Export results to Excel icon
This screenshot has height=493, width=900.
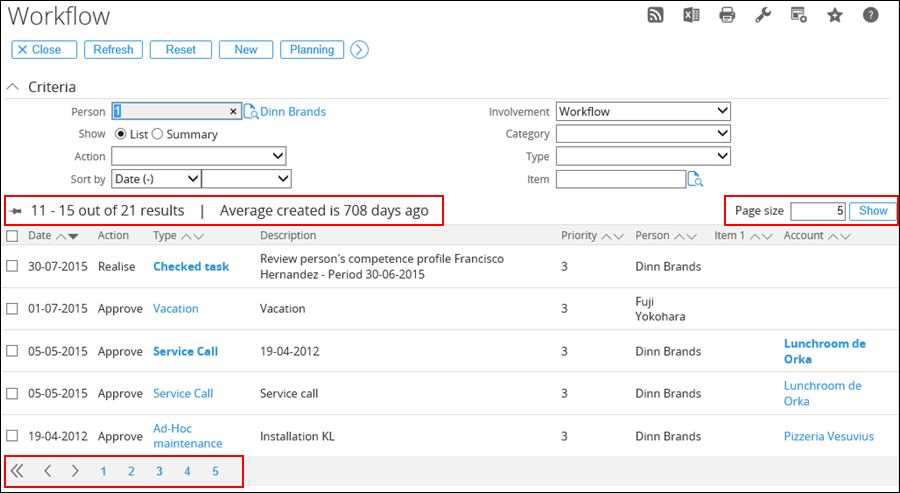691,15
